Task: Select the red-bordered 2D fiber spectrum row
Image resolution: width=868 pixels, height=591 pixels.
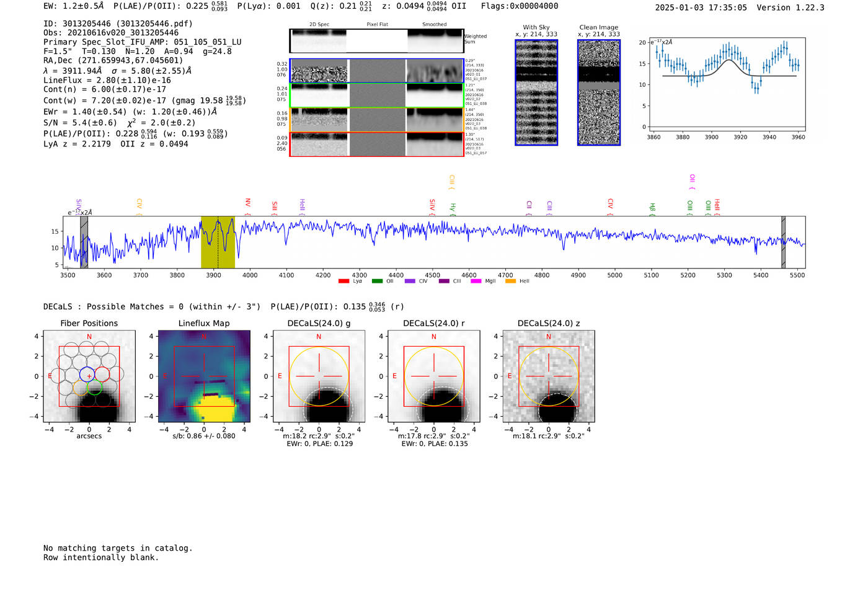Action: (377, 144)
